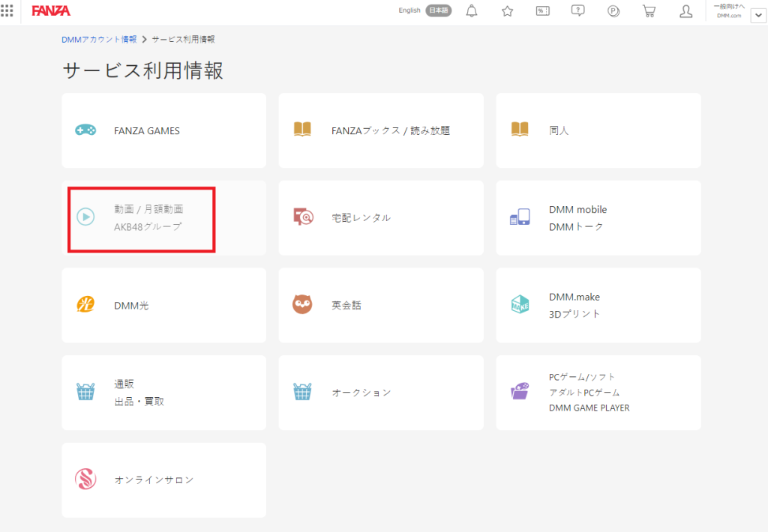Click the coupon icon in the header
The image size is (768, 532).
click(542, 11)
